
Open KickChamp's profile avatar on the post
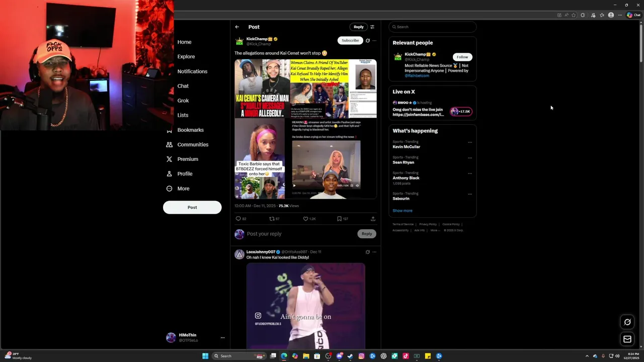(239, 41)
